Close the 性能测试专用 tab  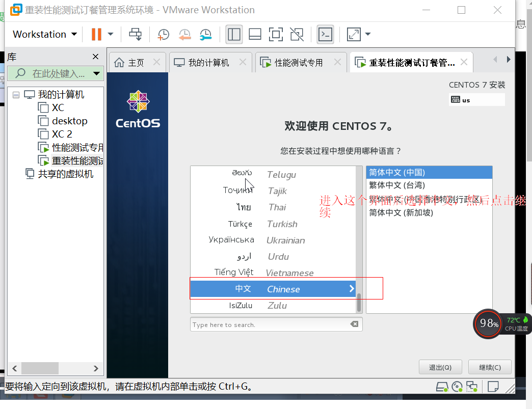click(x=337, y=62)
